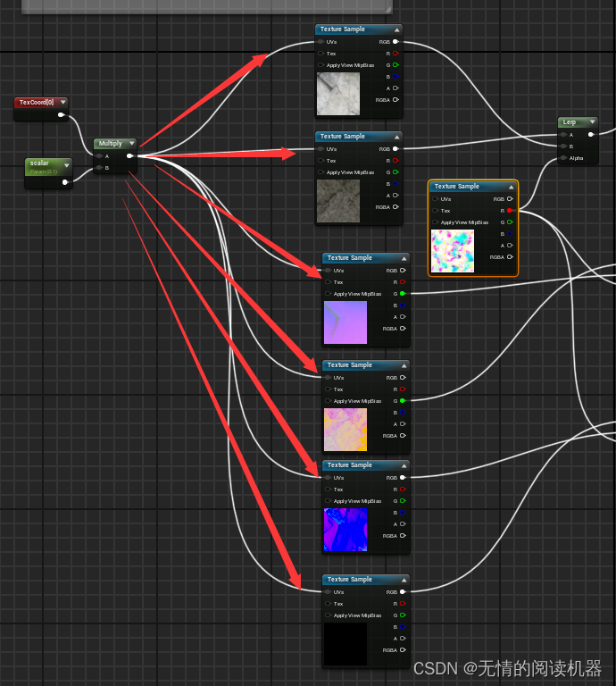
Task: Collapse the topmost Texture Sample node
Action: [x=396, y=29]
